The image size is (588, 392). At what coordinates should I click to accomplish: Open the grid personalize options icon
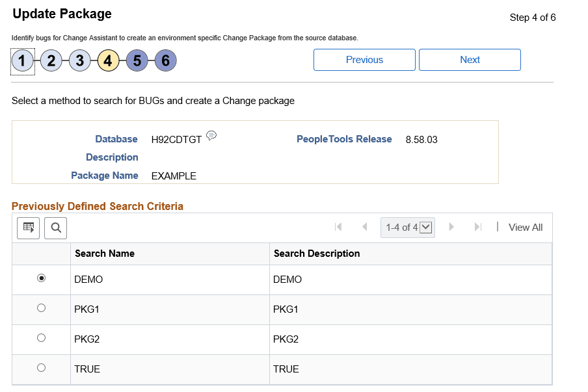[x=27, y=228]
